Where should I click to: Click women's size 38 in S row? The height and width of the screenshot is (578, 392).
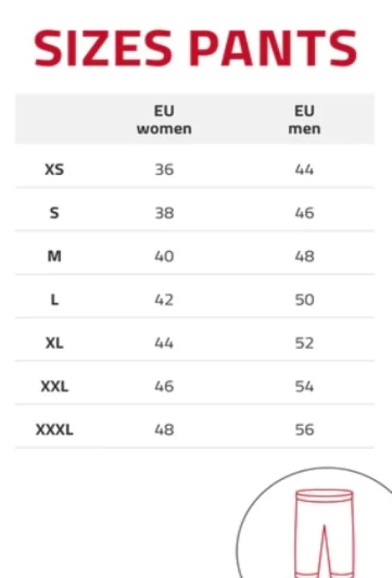tap(164, 213)
